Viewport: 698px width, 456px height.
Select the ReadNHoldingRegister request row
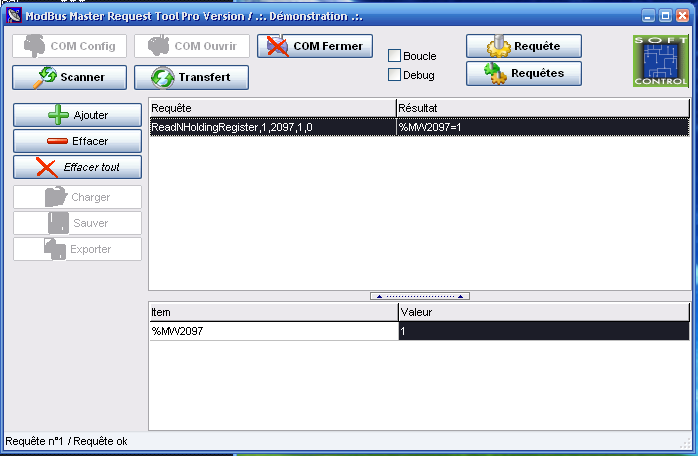pyautogui.click(x=272, y=127)
